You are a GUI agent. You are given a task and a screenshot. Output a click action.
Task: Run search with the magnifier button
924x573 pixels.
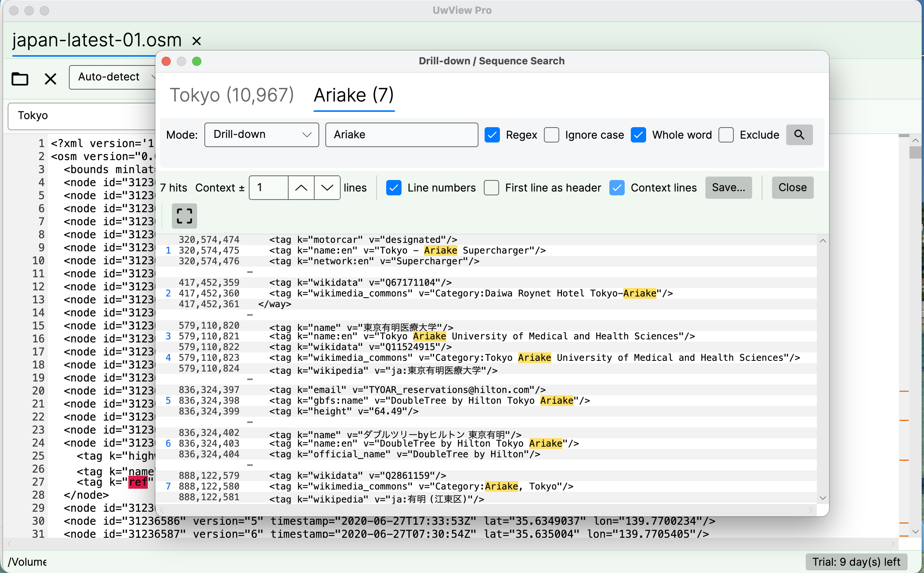point(799,135)
